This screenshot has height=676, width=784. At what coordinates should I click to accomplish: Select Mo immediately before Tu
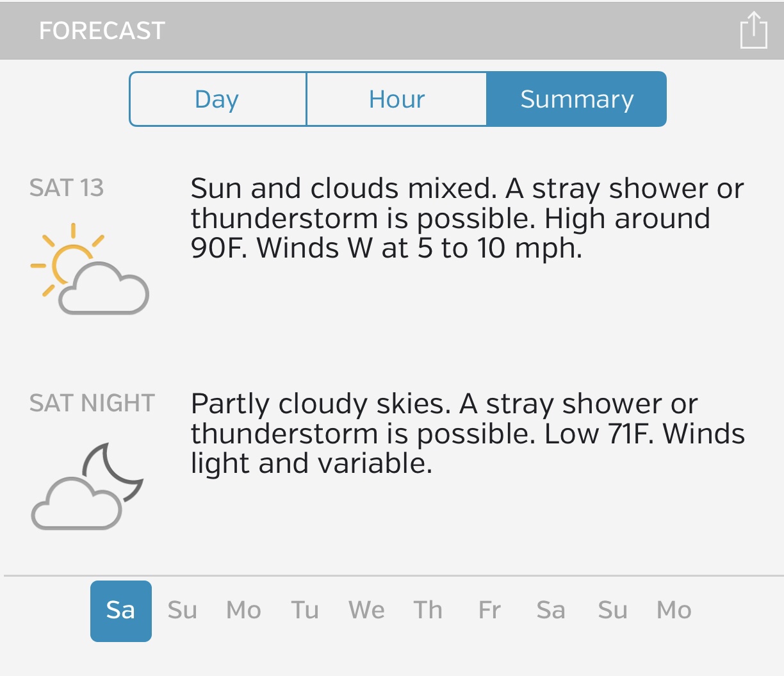243,611
